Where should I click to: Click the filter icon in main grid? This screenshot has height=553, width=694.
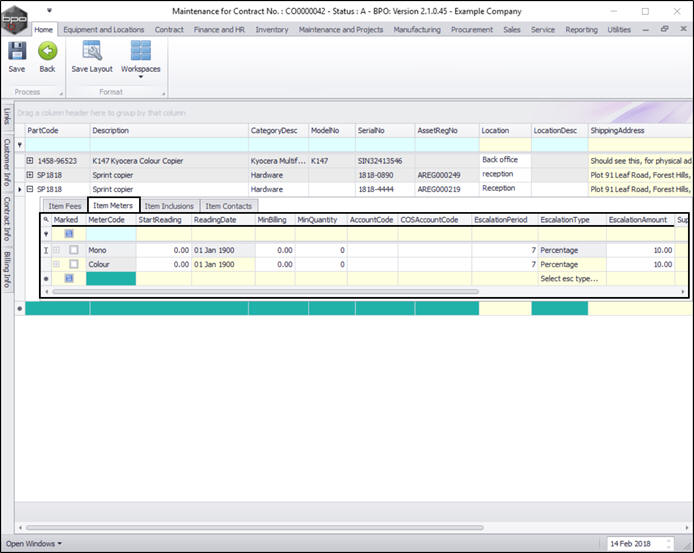coord(20,145)
